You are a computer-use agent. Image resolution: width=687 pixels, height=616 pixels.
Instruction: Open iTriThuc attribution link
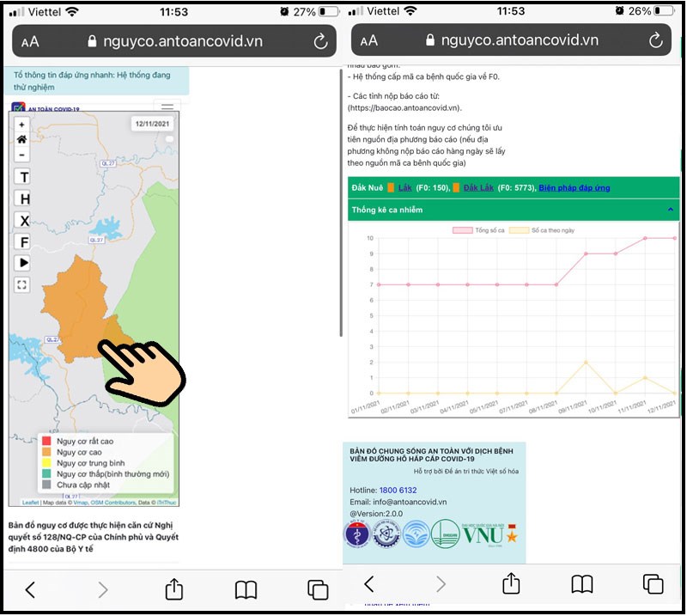tap(167, 503)
